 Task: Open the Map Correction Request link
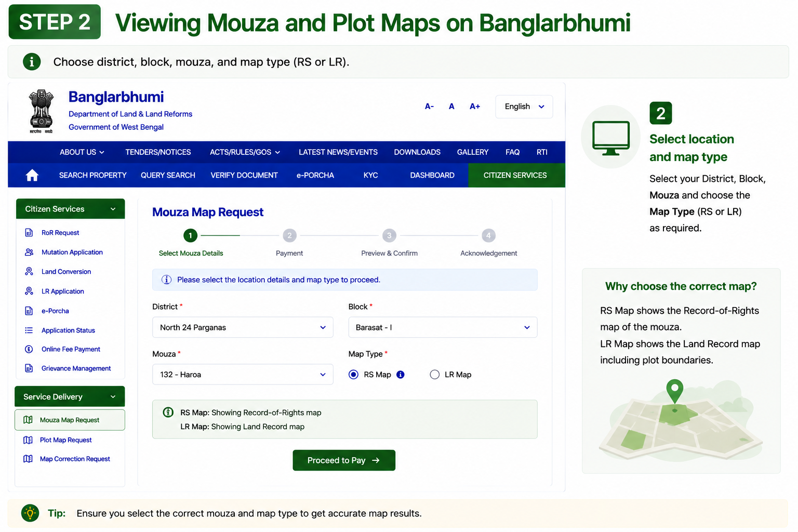pos(75,459)
